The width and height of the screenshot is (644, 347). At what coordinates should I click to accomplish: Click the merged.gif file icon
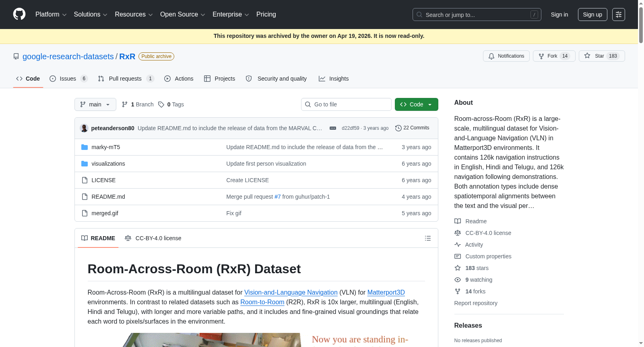(x=85, y=213)
